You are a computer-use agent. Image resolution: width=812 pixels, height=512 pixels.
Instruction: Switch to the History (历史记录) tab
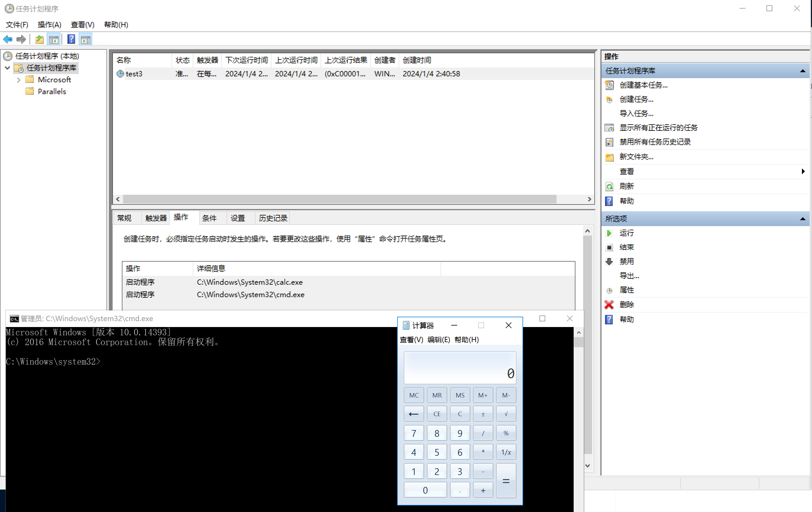coord(273,218)
